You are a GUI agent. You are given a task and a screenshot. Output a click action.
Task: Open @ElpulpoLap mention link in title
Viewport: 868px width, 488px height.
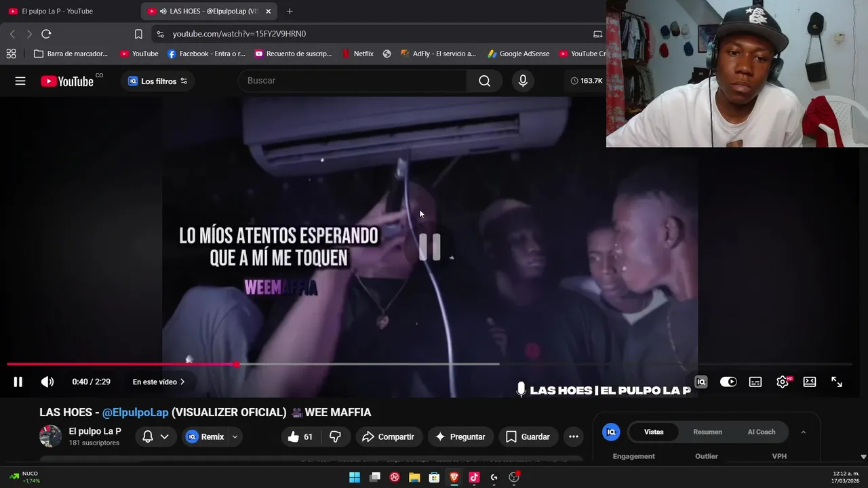135,412
